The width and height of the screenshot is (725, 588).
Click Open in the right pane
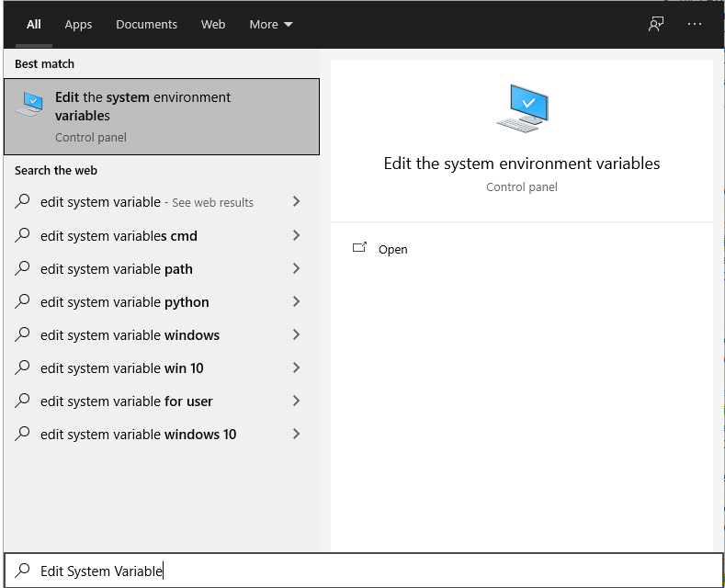[392, 249]
